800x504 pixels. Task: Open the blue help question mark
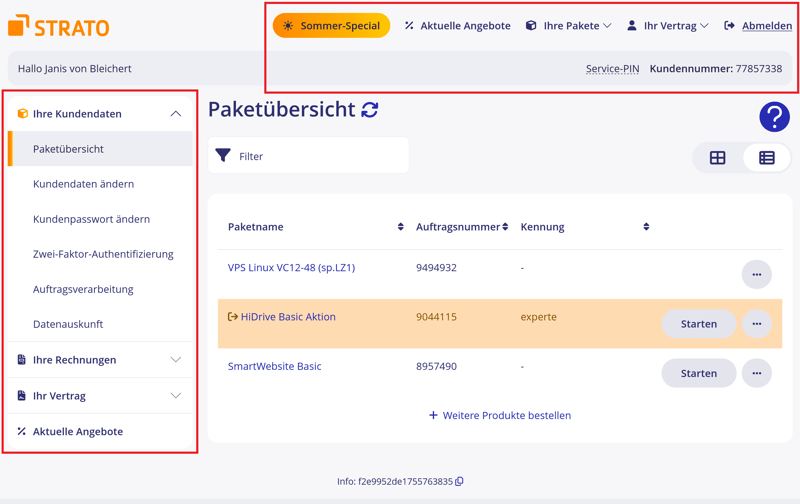pyautogui.click(x=774, y=117)
